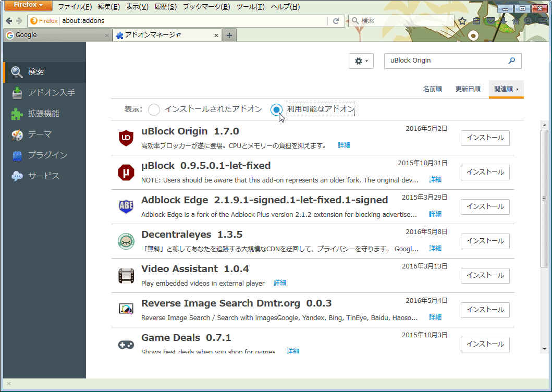Select 利用可能なアドオン radio button
This screenshot has height=392, width=552.
276,109
